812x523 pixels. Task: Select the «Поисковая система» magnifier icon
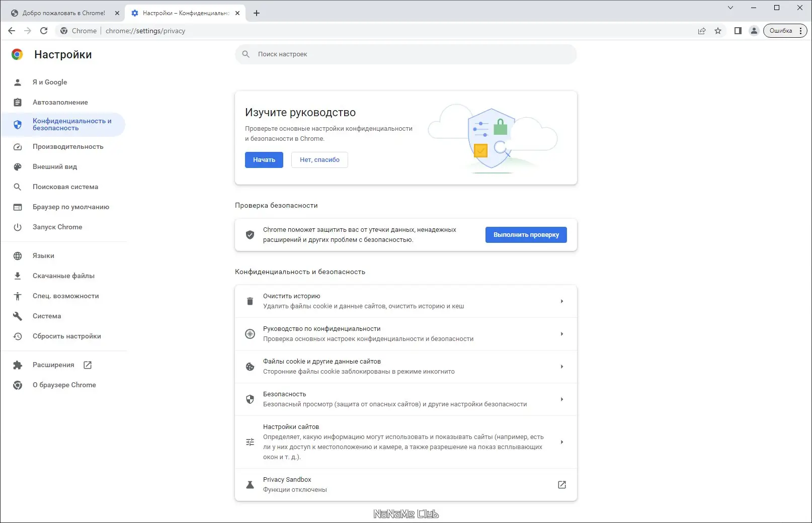(x=18, y=187)
